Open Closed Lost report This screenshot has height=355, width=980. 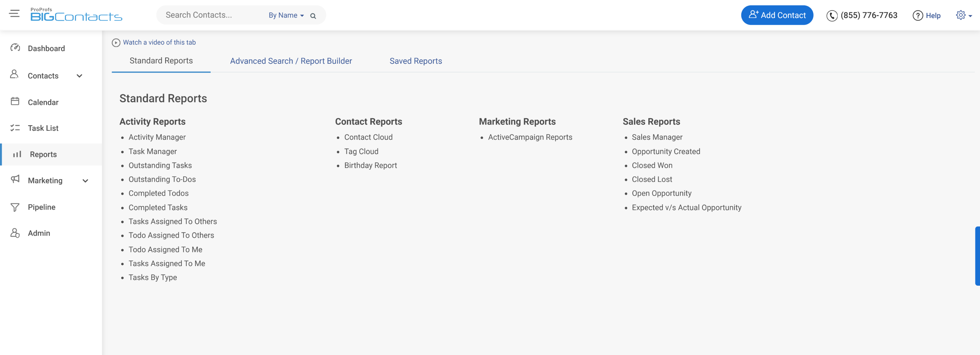click(x=652, y=179)
